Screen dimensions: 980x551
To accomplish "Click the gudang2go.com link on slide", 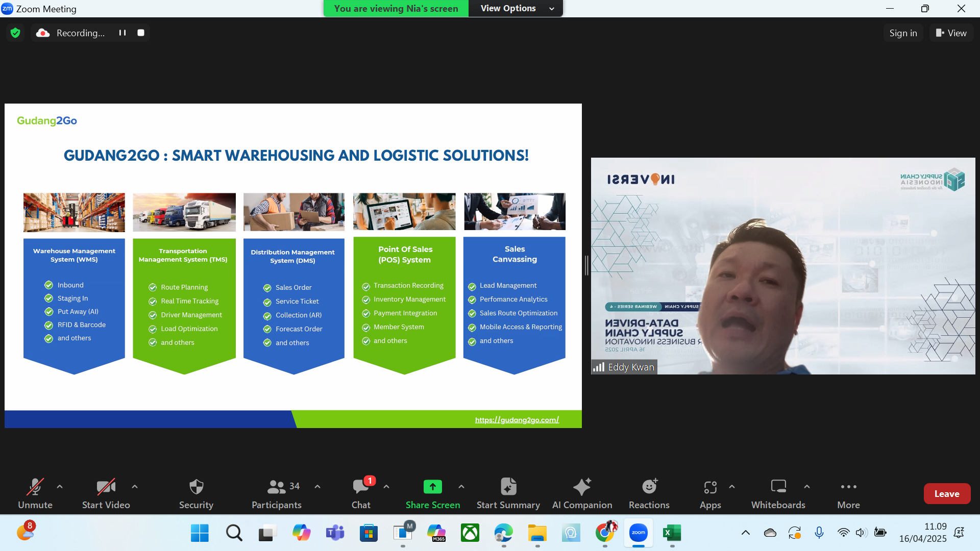I will 517,420.
